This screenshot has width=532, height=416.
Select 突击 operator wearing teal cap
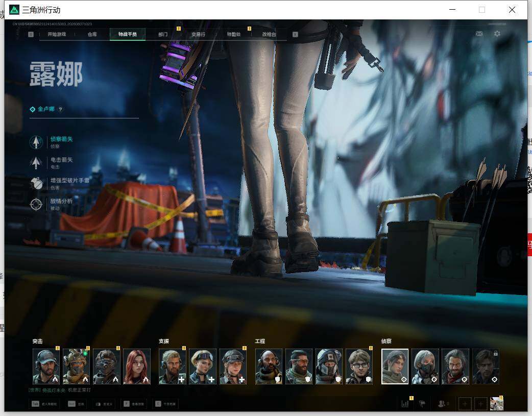click(x=46, y=366)
